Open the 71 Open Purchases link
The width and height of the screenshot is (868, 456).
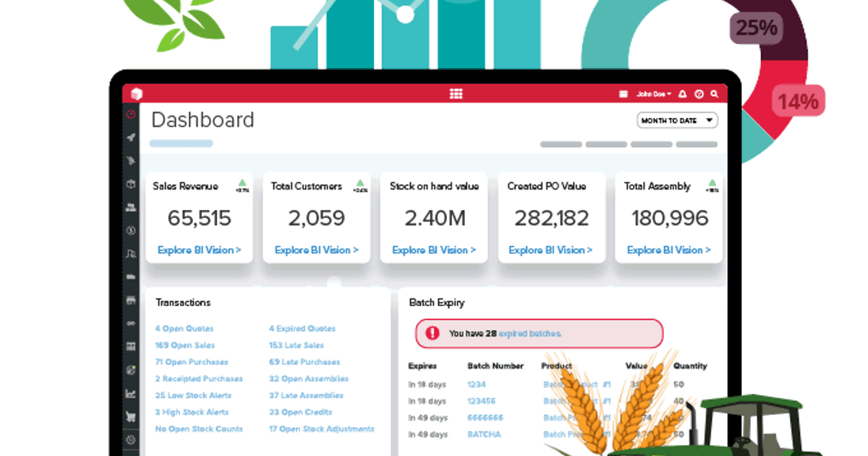(x=192, y=362)
